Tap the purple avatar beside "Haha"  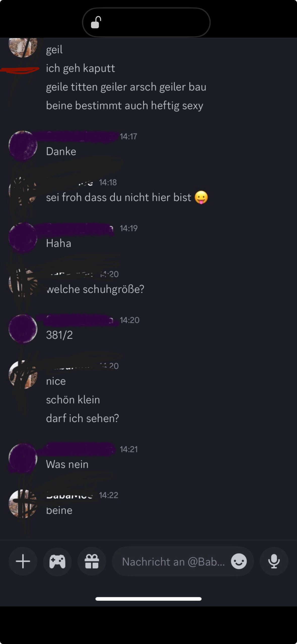click(x=23, y=237)
